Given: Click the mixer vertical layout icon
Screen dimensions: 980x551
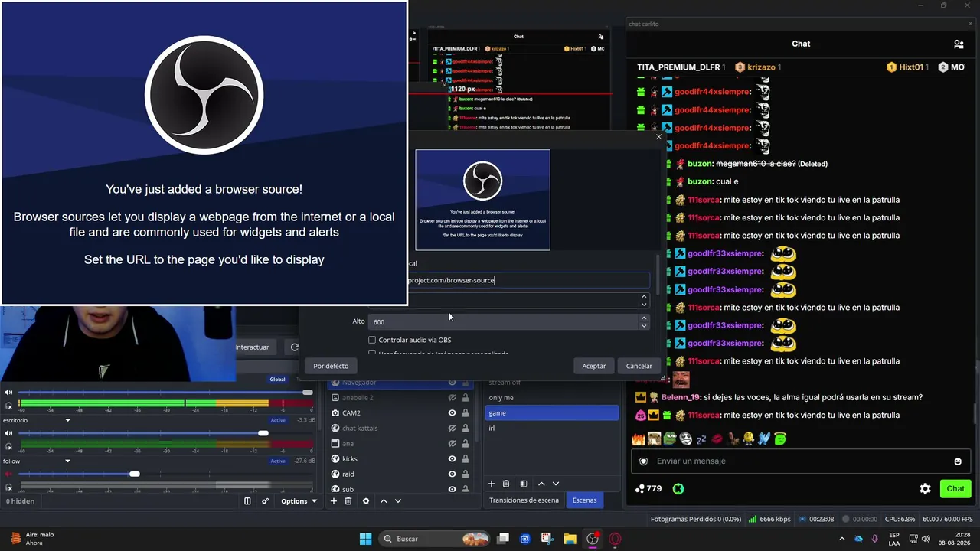Looking at the screenshot, I should coord(247,501).
